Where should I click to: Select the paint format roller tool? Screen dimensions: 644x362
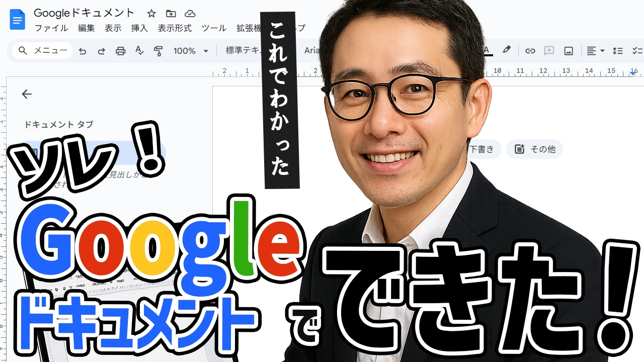tap(158, 51)
